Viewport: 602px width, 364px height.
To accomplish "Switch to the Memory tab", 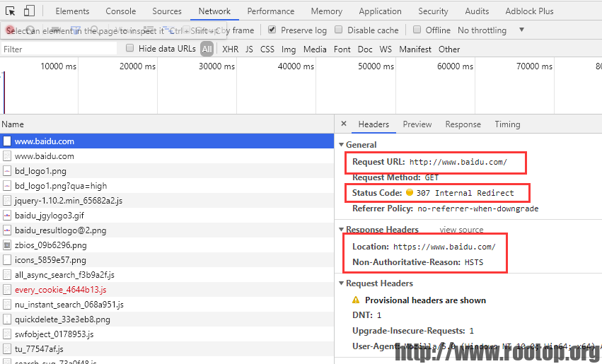I will 326,11.
